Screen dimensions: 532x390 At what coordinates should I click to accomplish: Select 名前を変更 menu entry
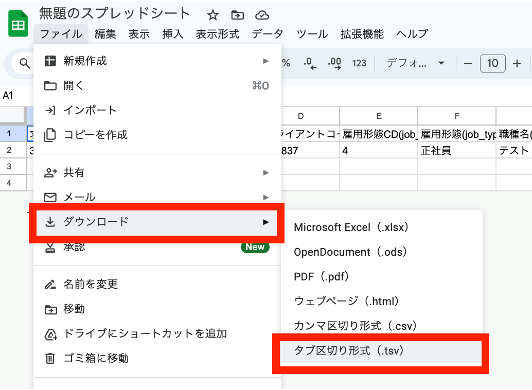tap(157, 284)
